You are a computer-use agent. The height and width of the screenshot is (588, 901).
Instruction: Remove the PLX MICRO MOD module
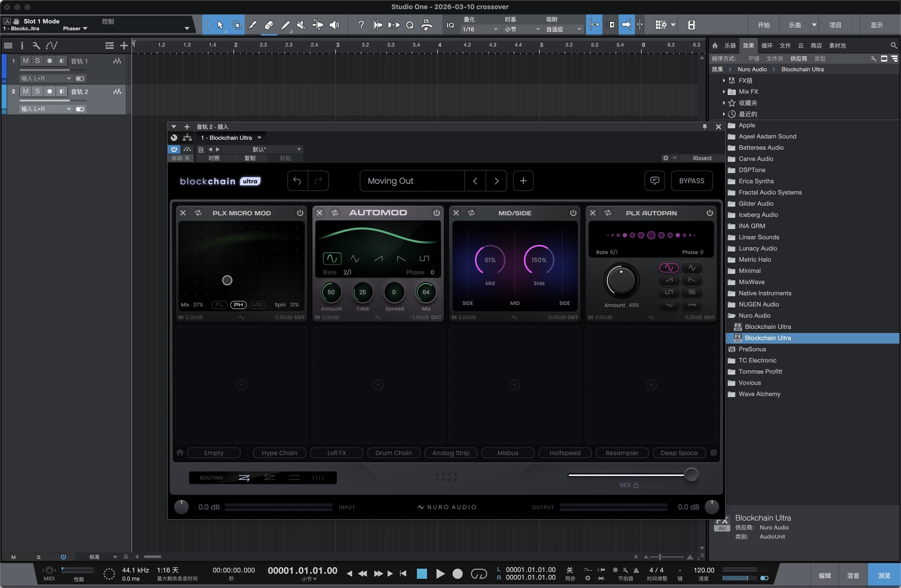183,213
